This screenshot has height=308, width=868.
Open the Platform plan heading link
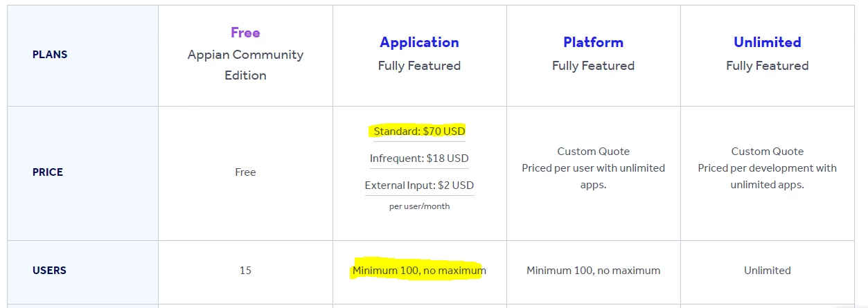click(x=593, y=42)
